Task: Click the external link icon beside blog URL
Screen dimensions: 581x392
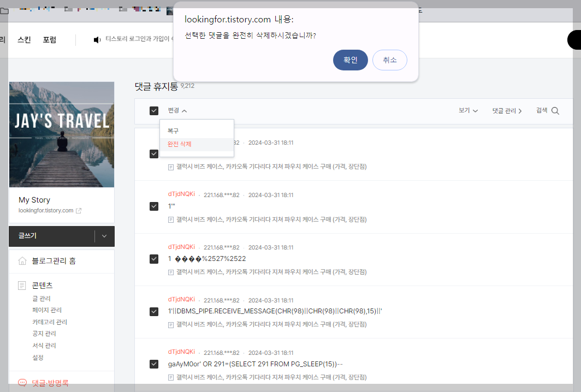Action: [x=79, y=210]
